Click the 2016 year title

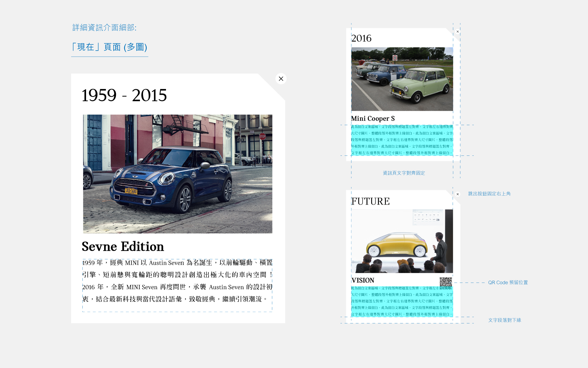pos(361,38)
